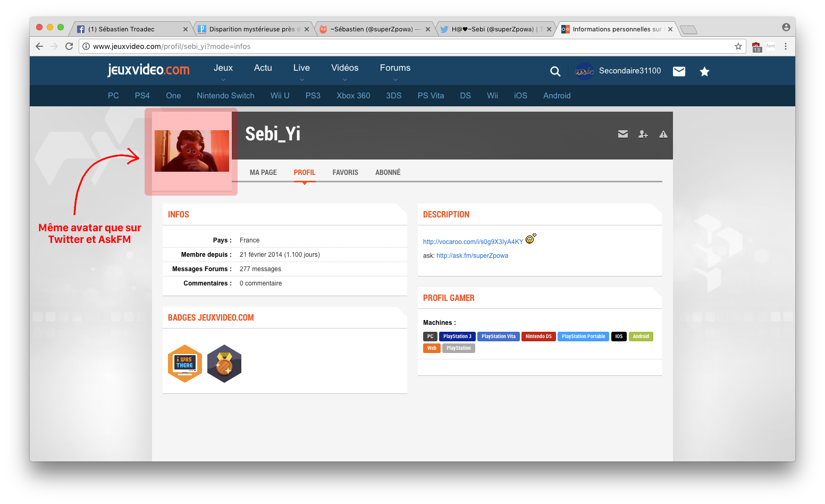This screenshot has height=504, width=825.
Task: Close the Sébastien Troadec Facebook tab
Action: (x=186, y=29)
